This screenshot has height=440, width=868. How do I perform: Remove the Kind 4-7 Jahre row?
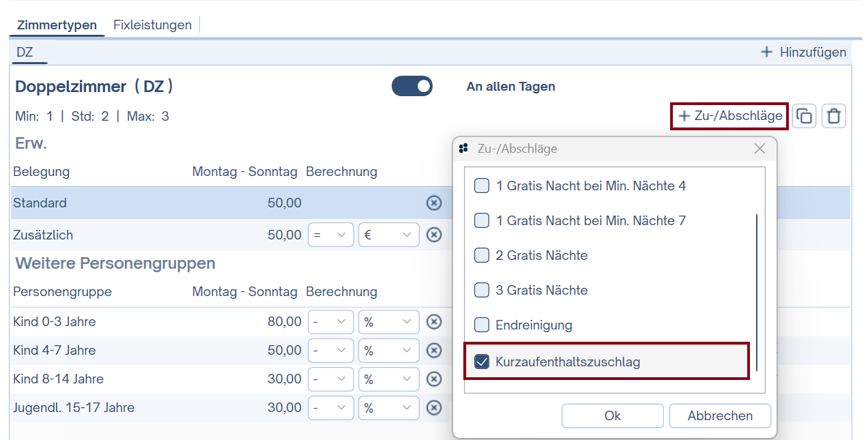(x=434, y=351)
